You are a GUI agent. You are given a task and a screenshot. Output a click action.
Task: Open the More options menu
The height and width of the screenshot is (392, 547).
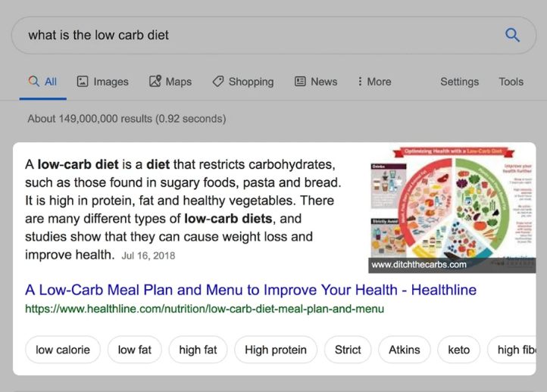(374, 82)
